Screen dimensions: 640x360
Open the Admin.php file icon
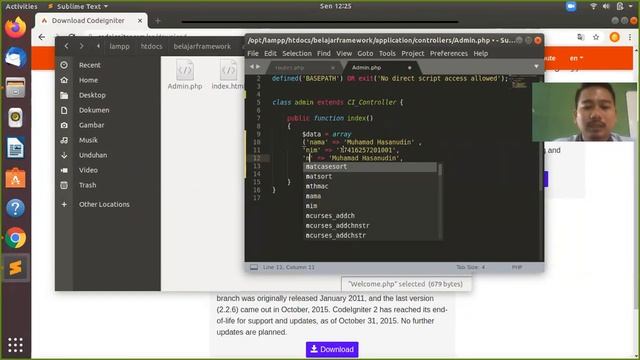pyautogui.click(x=185, y=74)
